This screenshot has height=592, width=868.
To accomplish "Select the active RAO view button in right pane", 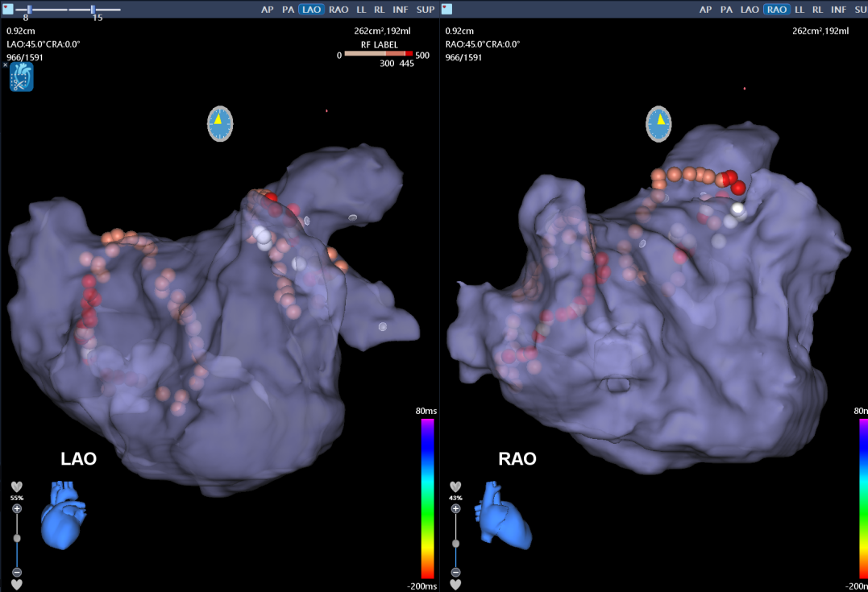I will (x=777, y=10).
